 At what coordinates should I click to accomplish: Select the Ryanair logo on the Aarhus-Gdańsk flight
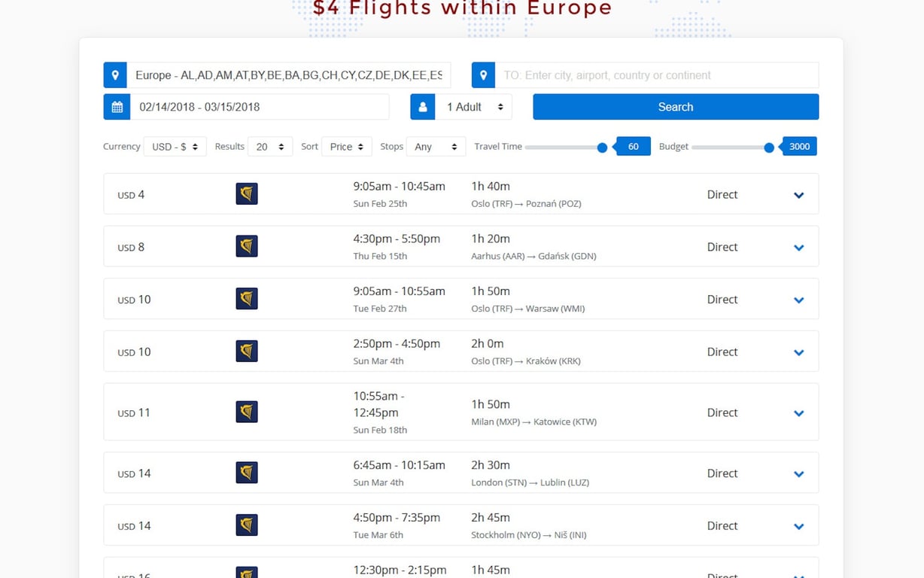pos(246,246)
